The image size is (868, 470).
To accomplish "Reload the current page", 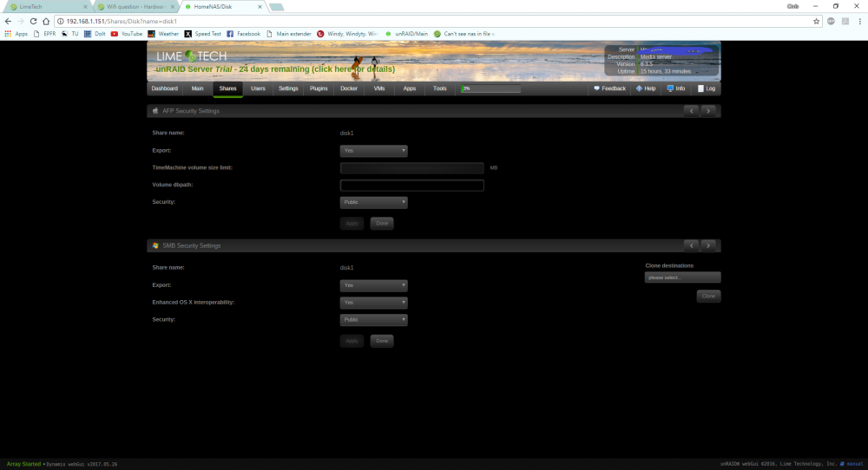I will pyautogui.click(x=33, y=21).
